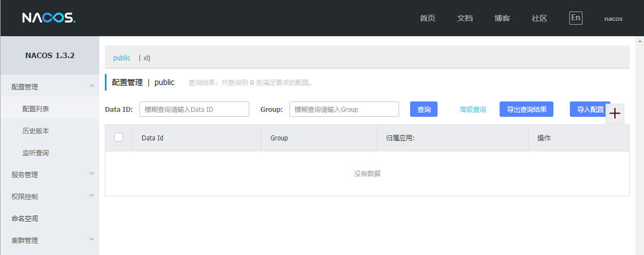Focus the Group search field

click(344, 110)
